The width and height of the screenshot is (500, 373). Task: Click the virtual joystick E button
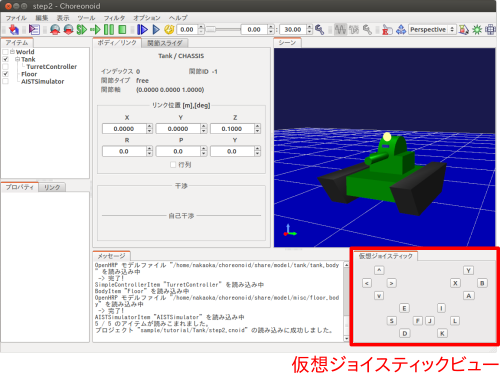point(404,308)
